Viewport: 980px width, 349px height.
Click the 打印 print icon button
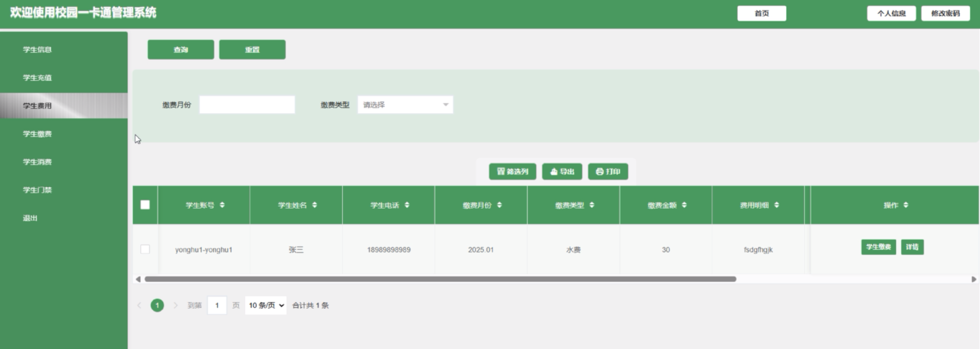[x=608, y=171]
